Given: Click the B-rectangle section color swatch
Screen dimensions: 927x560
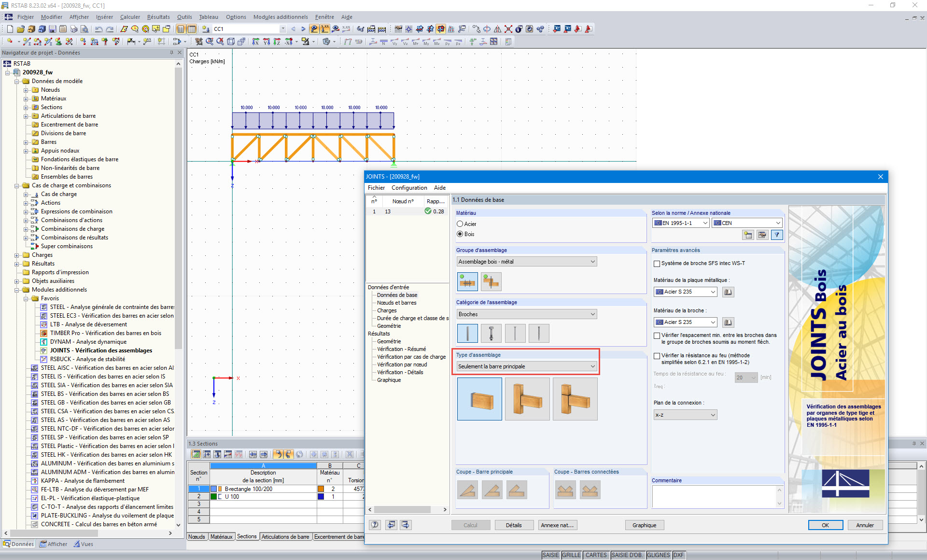Looking at the screenshot, I should (x=213, y=489).
